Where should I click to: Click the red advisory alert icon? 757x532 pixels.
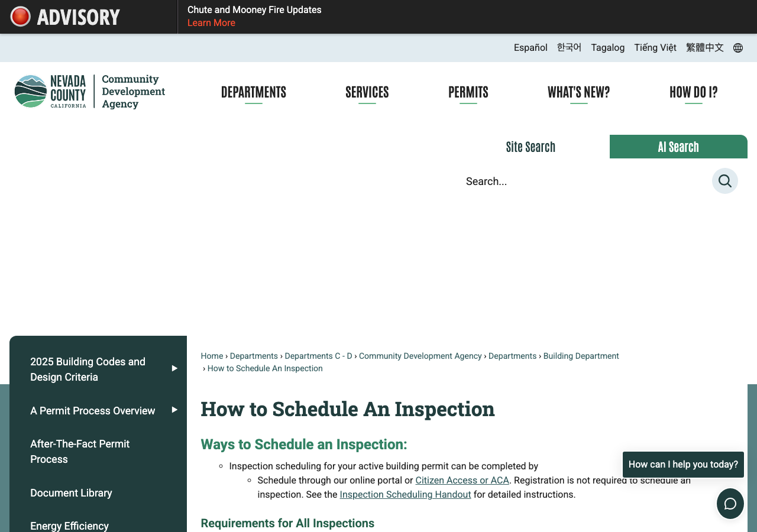pyautogui.click(x=21, y=17)
